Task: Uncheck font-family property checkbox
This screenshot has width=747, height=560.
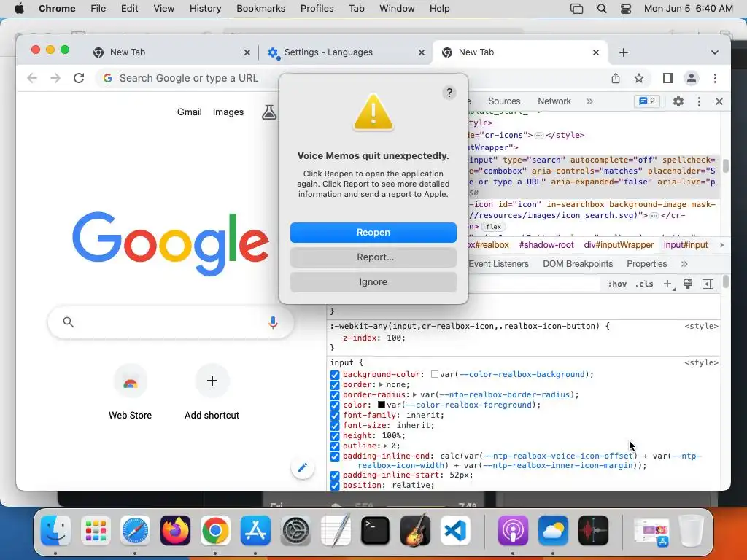Action: point(335,416)
